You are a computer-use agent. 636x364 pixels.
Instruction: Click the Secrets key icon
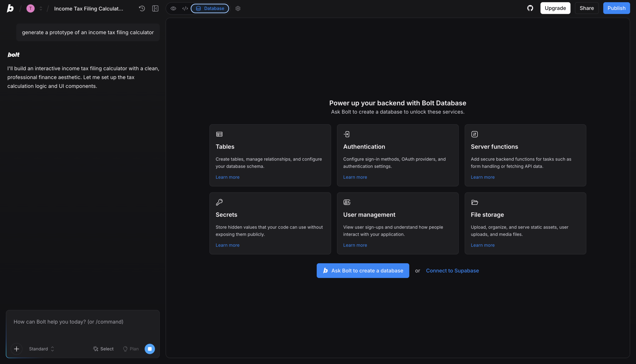(219, 202)
